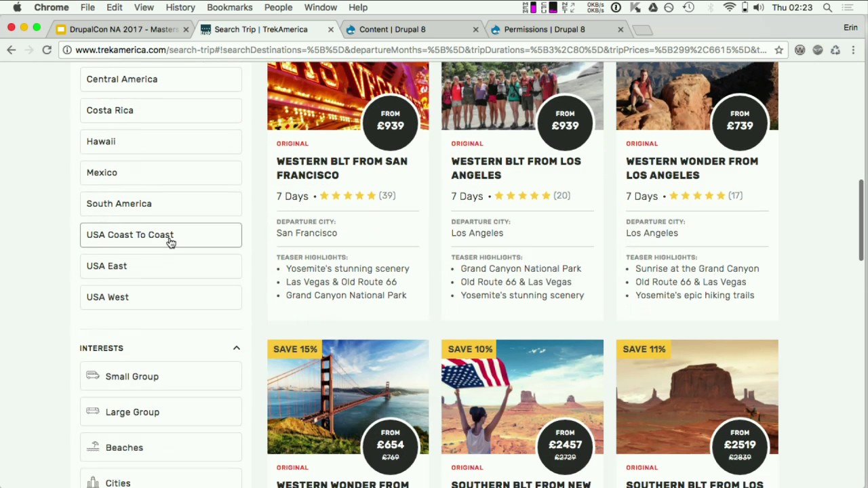Open the Window menu
868x488 pixels.
click(x=321, y=7)
